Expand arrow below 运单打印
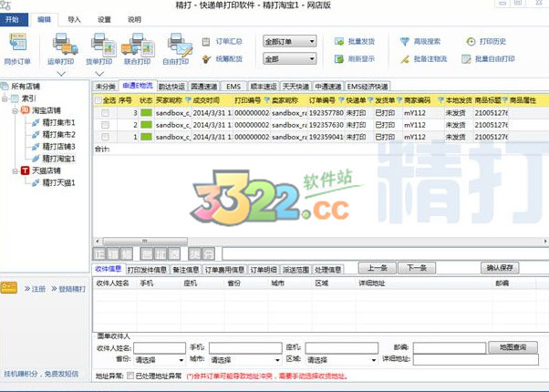The width and height of the screenshot is (549, 392). [x=61, y=74]
